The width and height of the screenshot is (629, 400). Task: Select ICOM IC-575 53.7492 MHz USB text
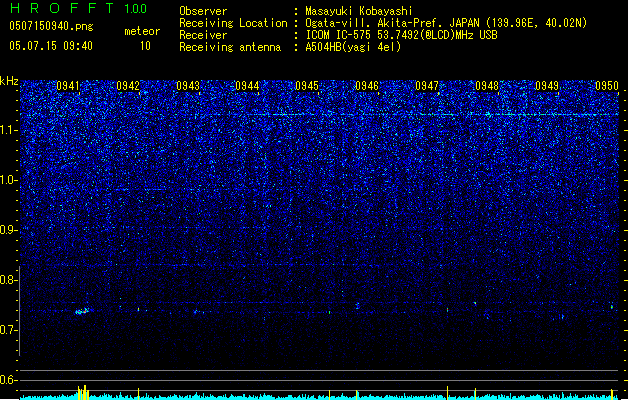(x=402, y=35)
